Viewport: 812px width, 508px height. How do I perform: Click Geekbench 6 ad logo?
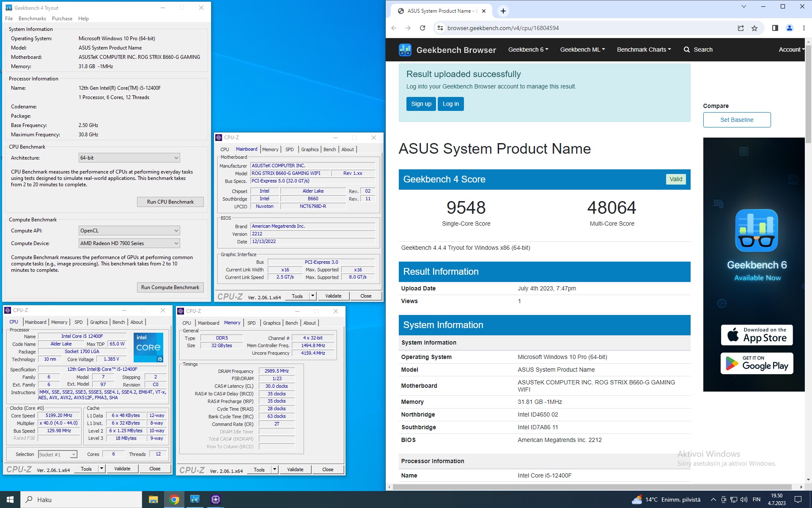point(757,230)
